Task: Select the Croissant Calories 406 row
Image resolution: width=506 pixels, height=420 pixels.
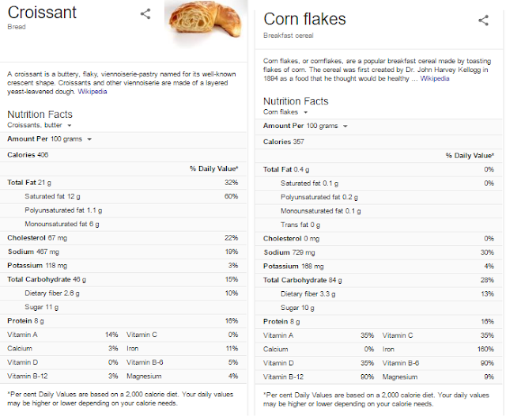Action: coord(123,155)
